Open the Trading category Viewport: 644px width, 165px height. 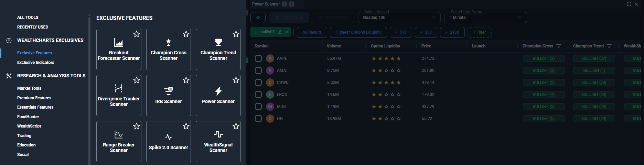tap(24, 136)
